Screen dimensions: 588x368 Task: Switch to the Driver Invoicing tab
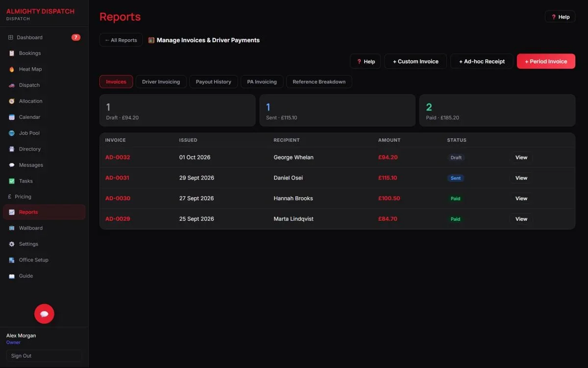pyautogui.click(x=161, y=82)
